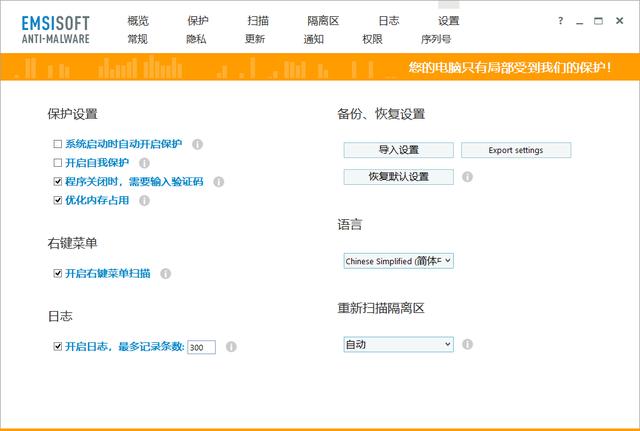Click info icon beside 开启右键菜单扫描
Viewport: 640px width, 431px height.
tap(165, 273)
